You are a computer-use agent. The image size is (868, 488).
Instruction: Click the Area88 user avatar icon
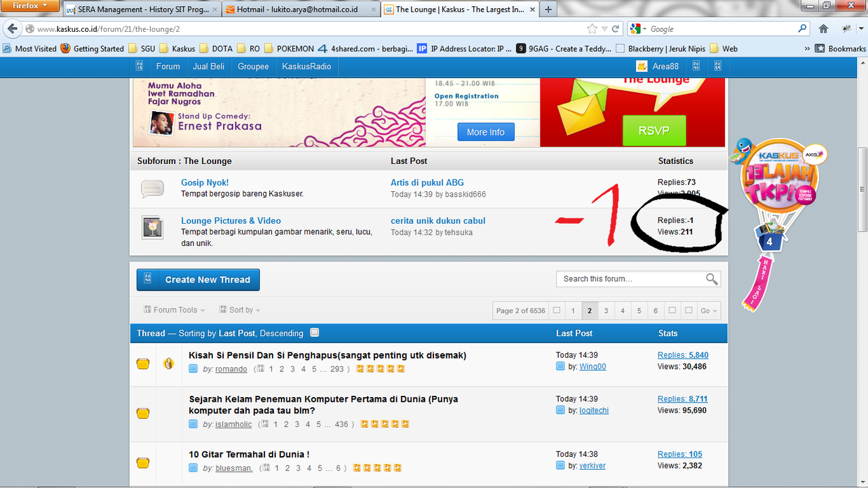coord(642,66)
